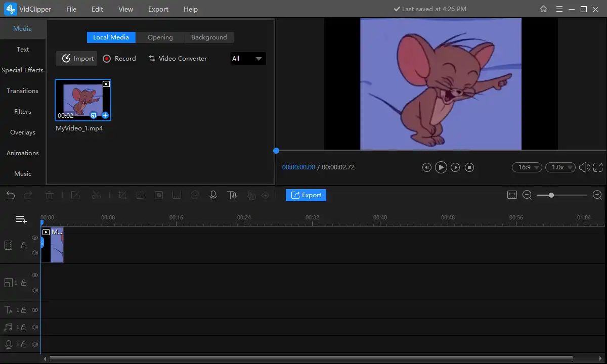Open the Transitions sidebar panel
The height and width of the screenshot is (364, 607).
(x=23, y=91)
